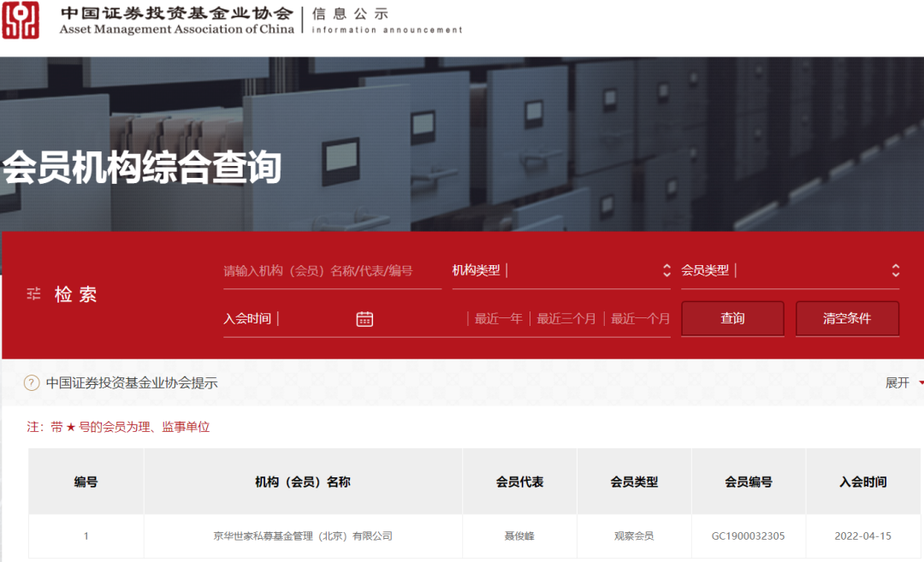Screen dimensions: 924x562
Task: Open the calendar date picker icon
Action: (x=364, y=319)
